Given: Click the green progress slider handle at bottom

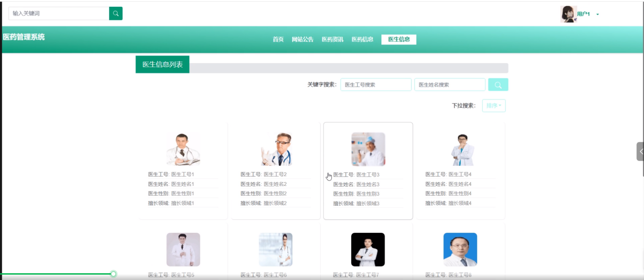Looking at the screenshot, I should 114,274.
